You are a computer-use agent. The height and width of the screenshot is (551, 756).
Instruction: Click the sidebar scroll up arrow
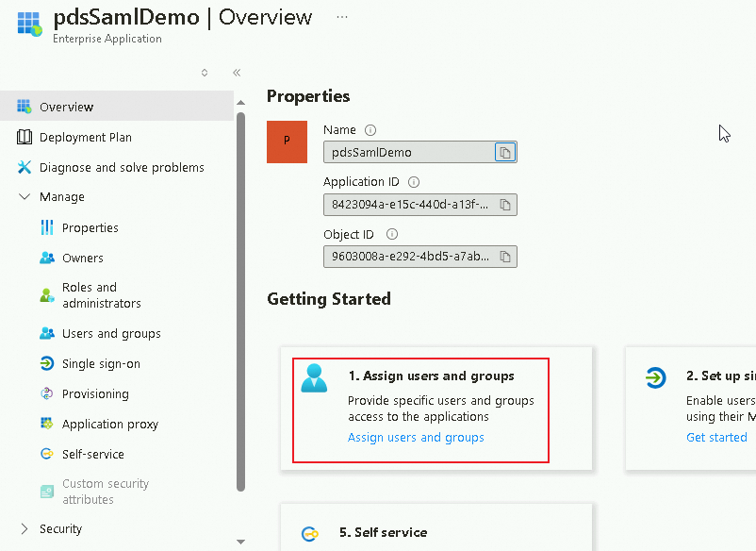tap(240, 103)
